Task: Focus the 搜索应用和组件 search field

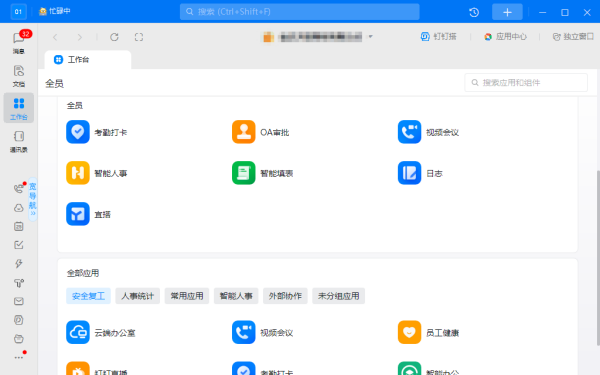Action: point(526,83)
